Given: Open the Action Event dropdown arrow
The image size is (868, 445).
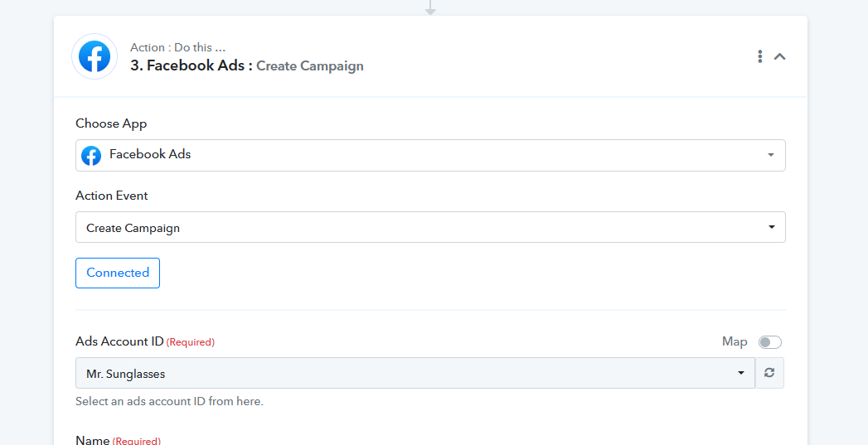Looking at the screenshot, I should [771, 227].
